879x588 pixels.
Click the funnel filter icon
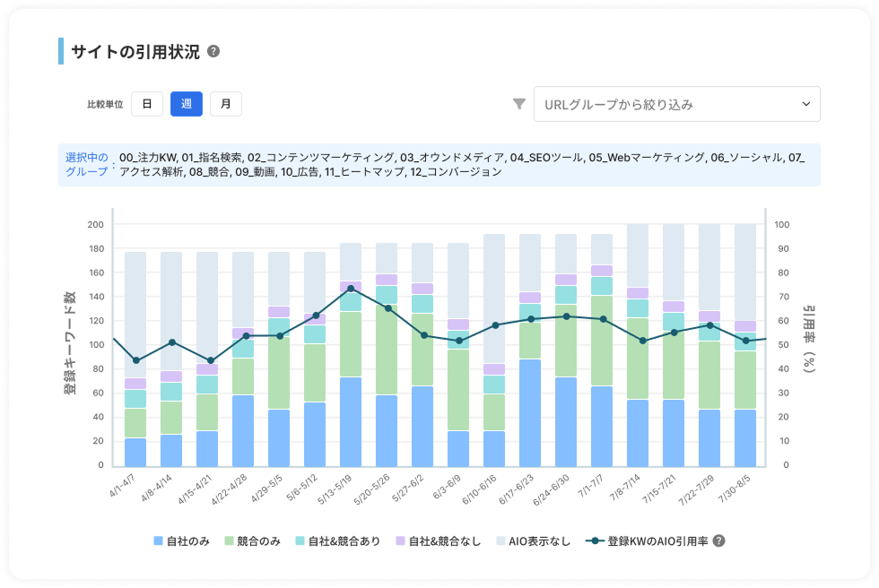pos(518,104)
